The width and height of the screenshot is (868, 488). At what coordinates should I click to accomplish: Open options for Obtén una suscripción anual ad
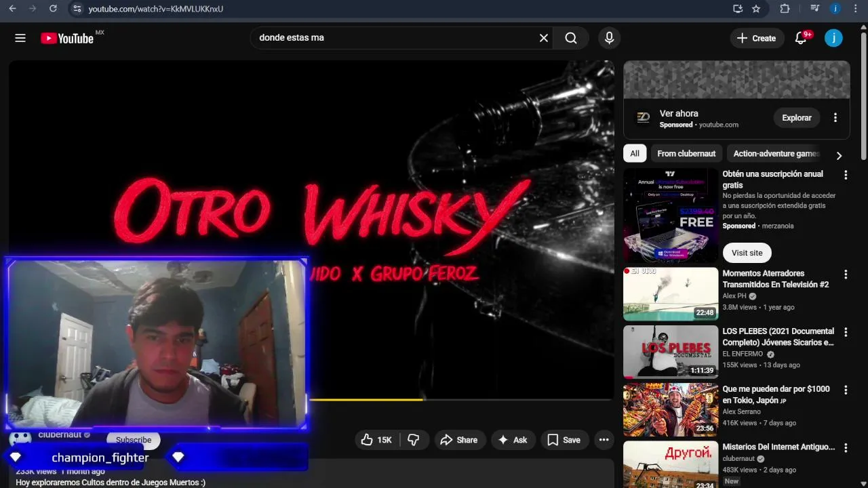point(846,175)
